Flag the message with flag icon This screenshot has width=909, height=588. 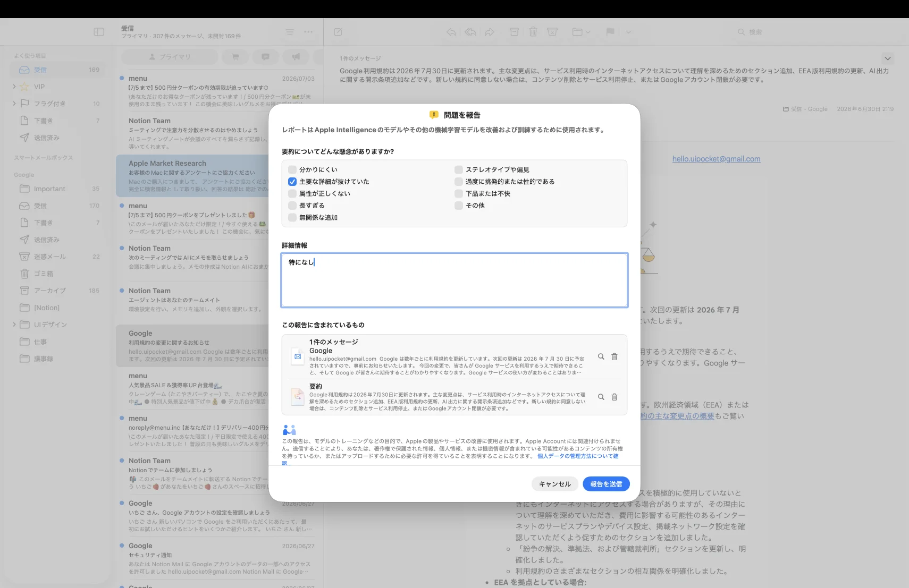(610, 32)
